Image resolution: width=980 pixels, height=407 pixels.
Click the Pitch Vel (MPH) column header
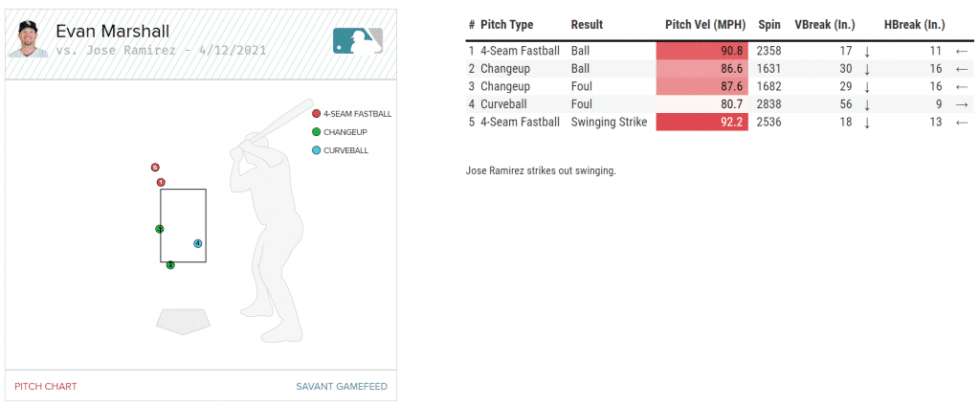pyautogui.click(x=705, y=25)
